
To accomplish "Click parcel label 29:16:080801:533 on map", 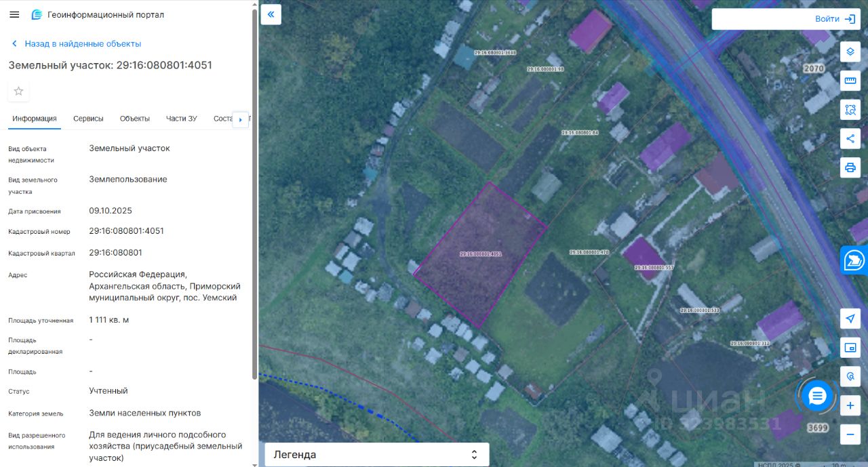I will 699,310.
